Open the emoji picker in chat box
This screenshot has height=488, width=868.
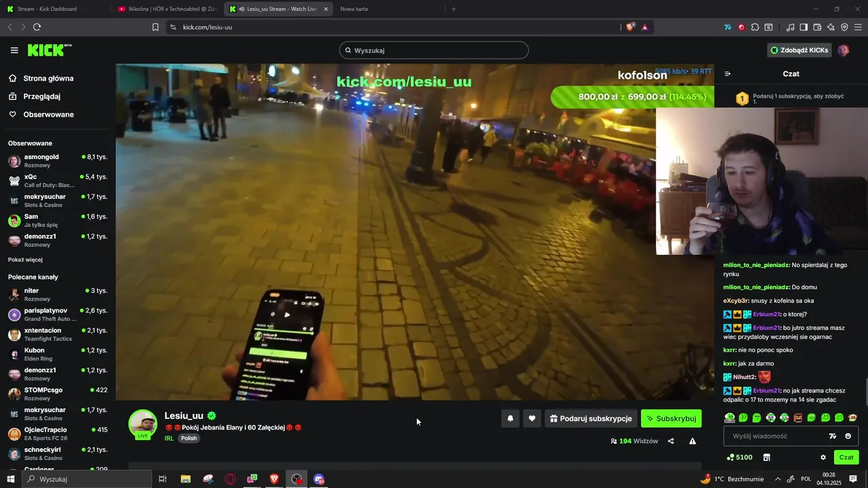point(848,436)
